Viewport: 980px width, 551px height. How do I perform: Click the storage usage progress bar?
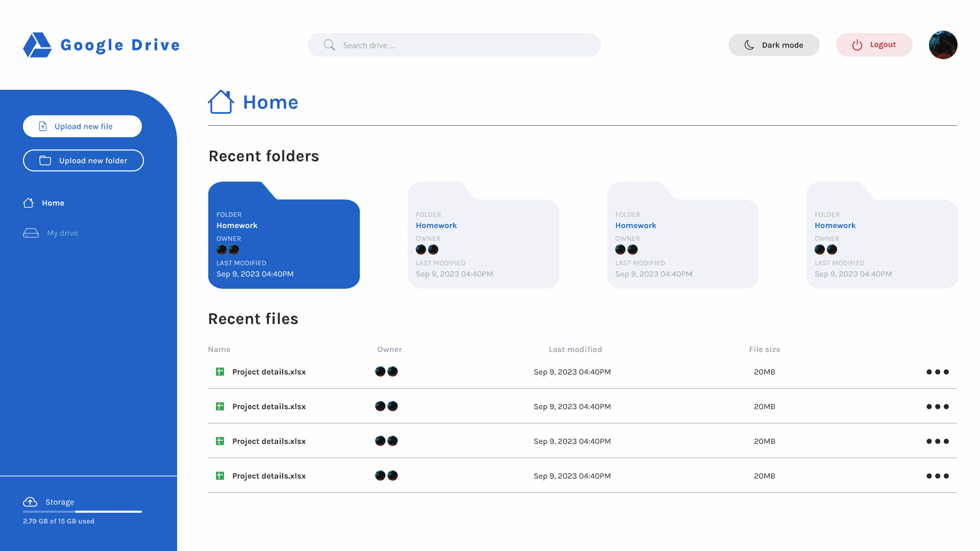point(82,511)
